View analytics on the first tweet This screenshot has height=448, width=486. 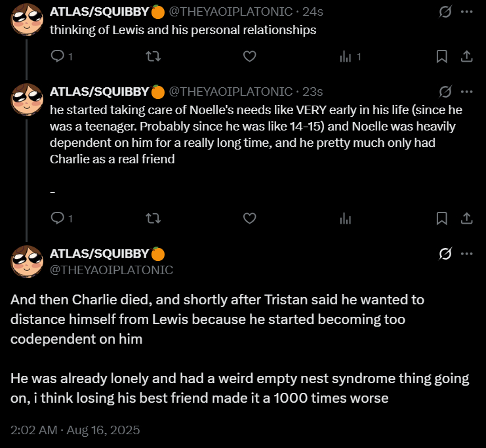click(346, 57)
